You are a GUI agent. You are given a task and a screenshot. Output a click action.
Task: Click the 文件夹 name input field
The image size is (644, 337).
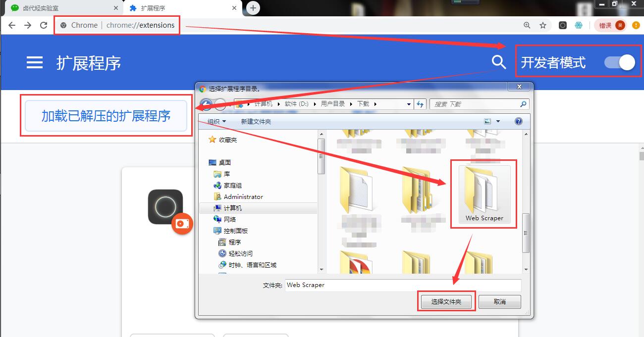(403, 285)
